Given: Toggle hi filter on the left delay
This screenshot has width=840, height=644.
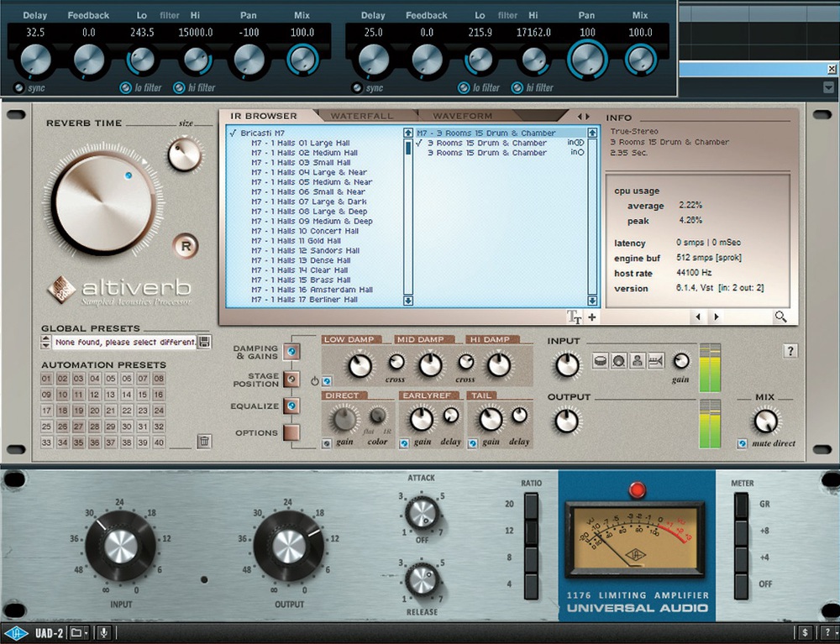Looking at the screenshot, I should click(x=179, y=88).
